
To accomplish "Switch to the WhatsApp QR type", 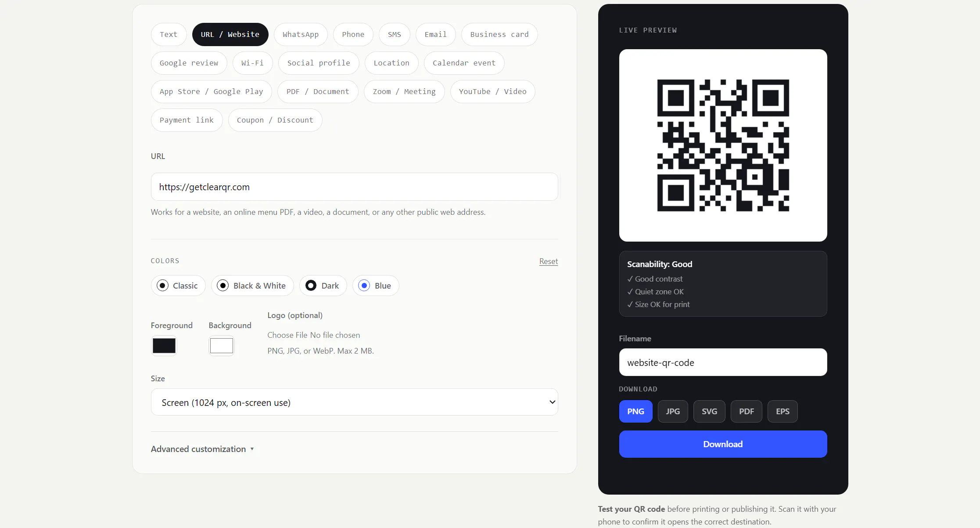I will [301, 34].
